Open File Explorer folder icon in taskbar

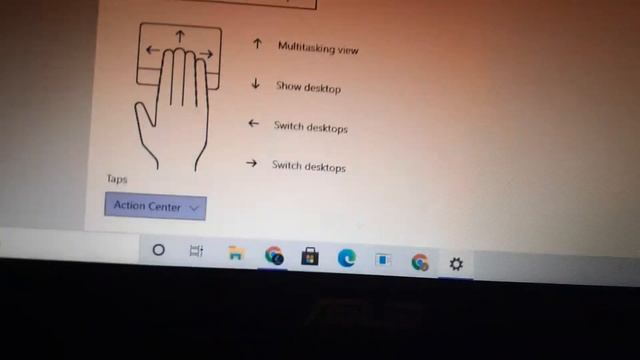click(236, 253)
